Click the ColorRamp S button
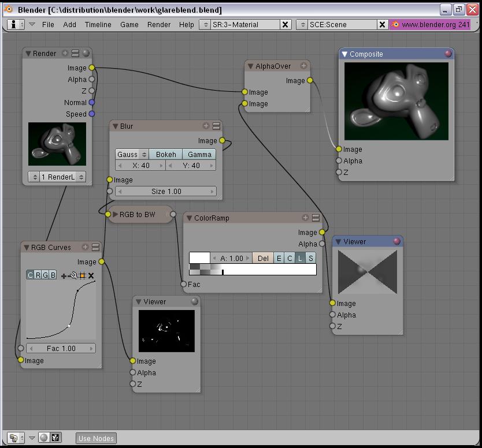Image resolution: width=482 pixels, height=448 pixels. 311,258
